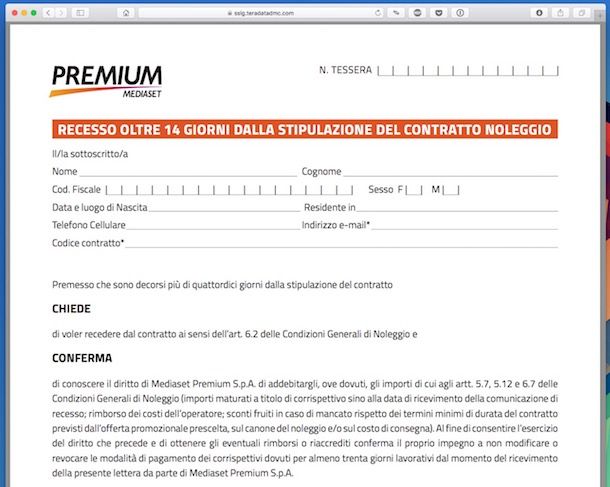Click the CONFERMA heading
Viewport: 610px width, 487px height.
pos(82,358)
